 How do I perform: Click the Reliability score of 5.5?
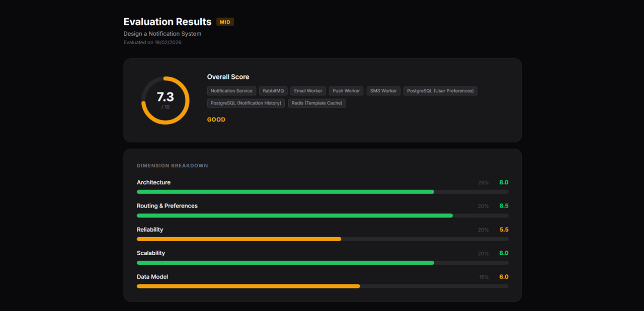pyautogui.click(x=504, y=229)
